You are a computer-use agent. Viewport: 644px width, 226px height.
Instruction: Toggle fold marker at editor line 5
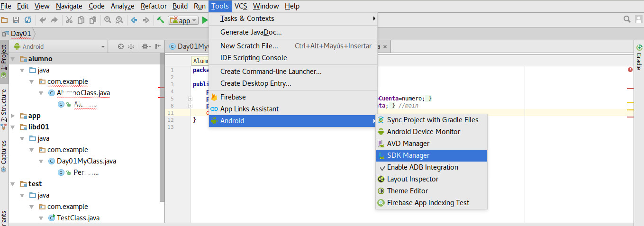[x=190, y=99]
